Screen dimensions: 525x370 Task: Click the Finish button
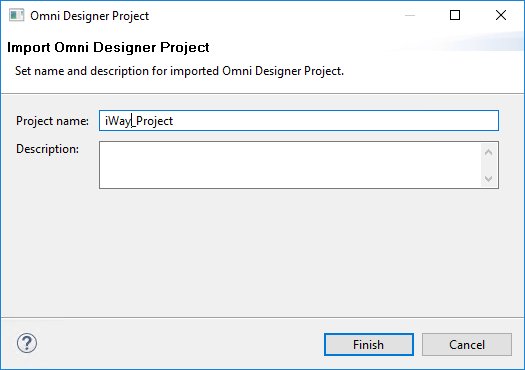click(x=369, y=345)
